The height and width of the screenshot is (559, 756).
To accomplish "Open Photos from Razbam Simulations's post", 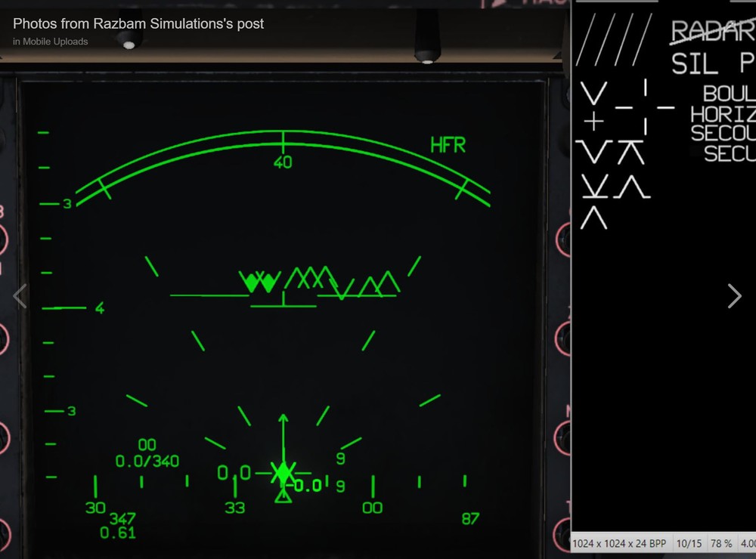I will [x=137, y=23].
